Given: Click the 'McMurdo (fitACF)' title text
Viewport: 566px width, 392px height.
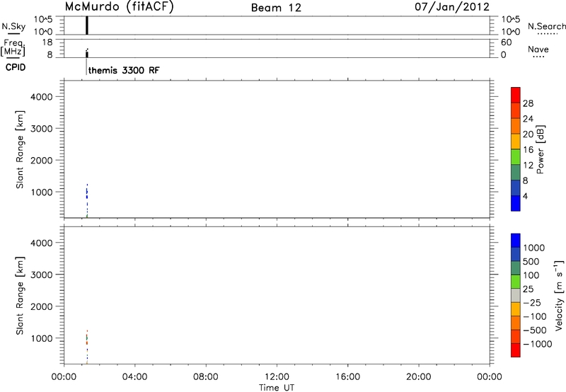Looking at the screenshot, I should coord(119,7).
